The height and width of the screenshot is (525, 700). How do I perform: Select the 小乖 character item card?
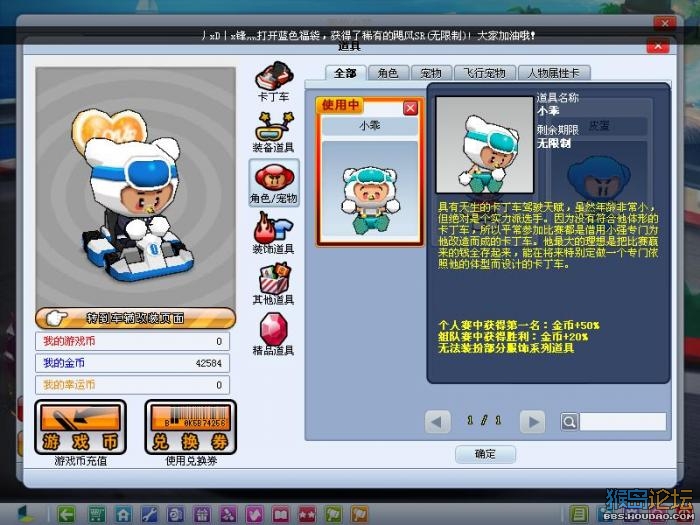coord(370,171)
